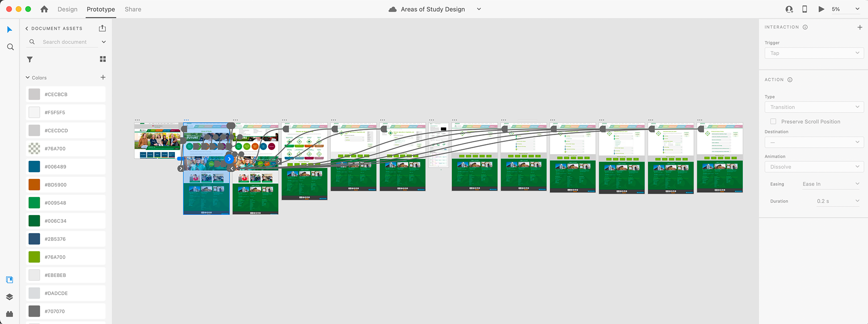The width and height of the screenshot is (868, 324).
Task: Open the Areas of Study Design title dropdown
Action: click(479, 9)
